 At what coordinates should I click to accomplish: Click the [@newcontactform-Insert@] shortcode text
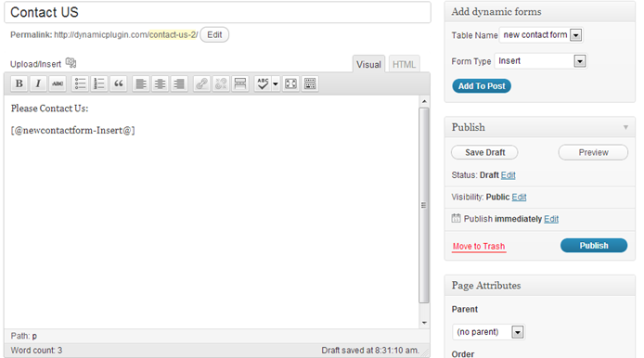(x=72, y=131)
